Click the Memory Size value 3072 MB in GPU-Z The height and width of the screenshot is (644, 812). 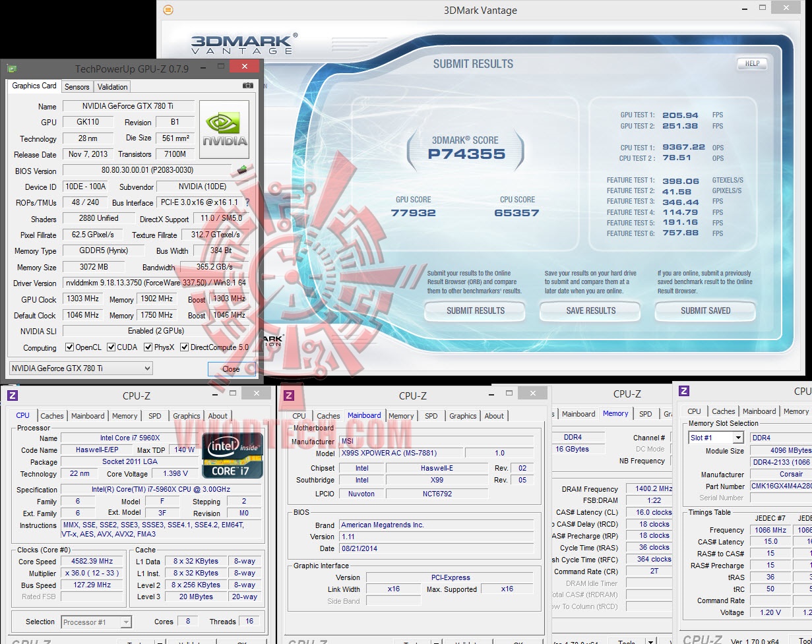tap(94, 267)
